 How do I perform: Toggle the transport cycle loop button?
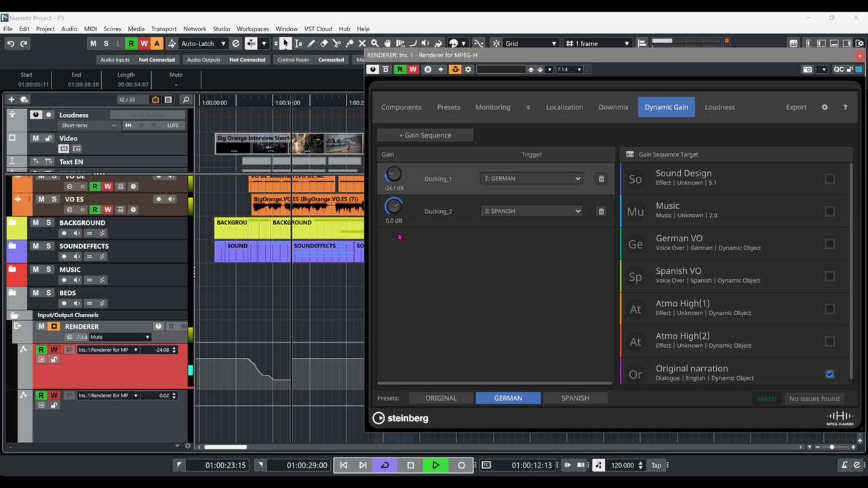tap(384, 465)
